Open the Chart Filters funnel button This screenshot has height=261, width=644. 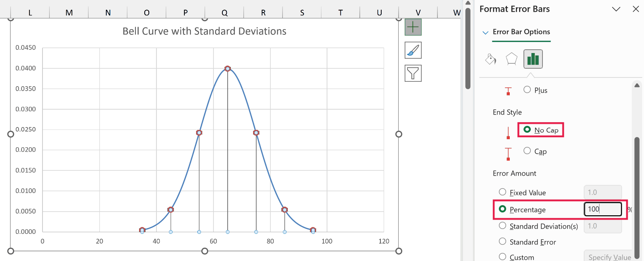coord(413,73)
